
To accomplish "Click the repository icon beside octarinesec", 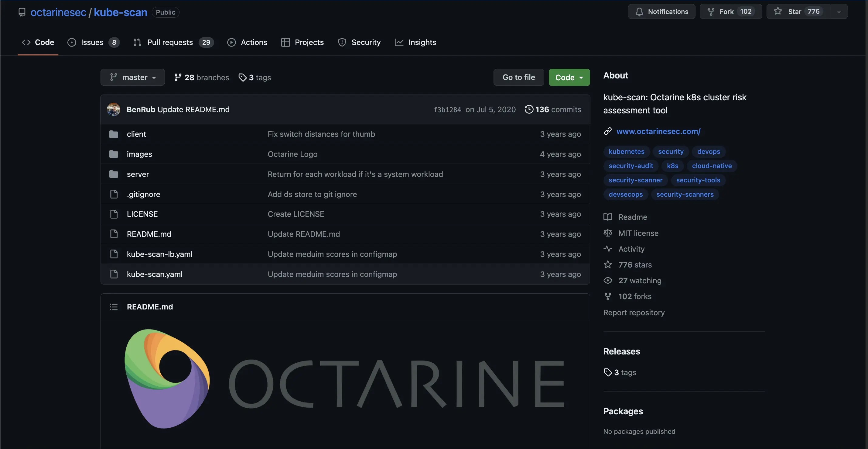I will pos(22,12).
